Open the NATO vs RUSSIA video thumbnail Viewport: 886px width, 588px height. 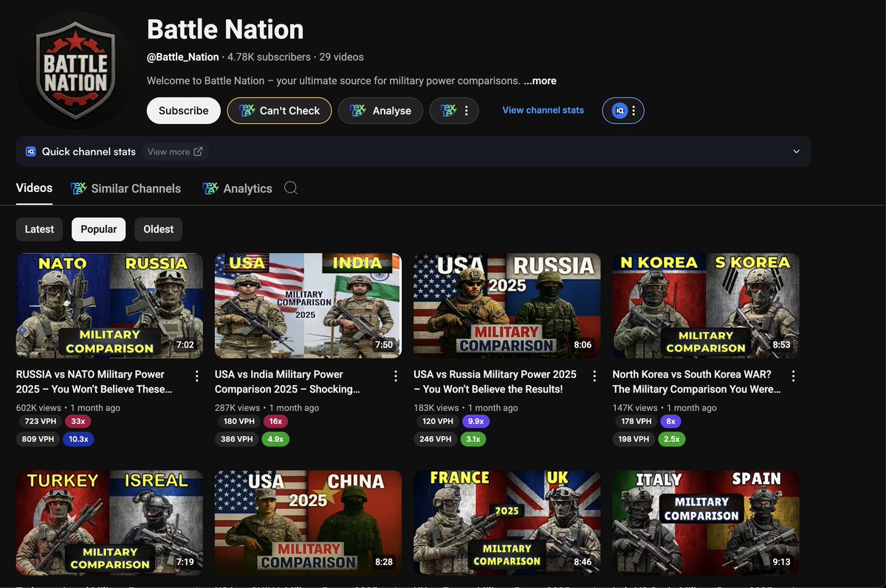[109, 305]
